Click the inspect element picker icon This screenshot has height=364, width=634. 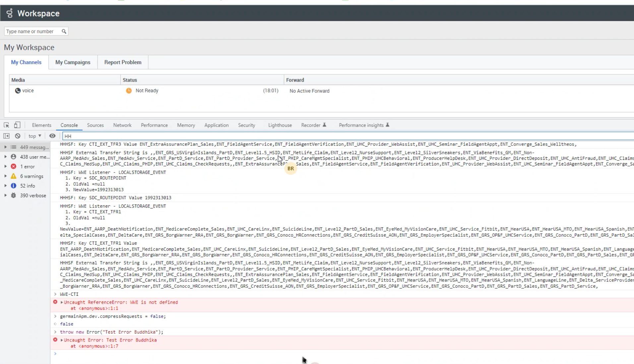click(x=6, y=125)
